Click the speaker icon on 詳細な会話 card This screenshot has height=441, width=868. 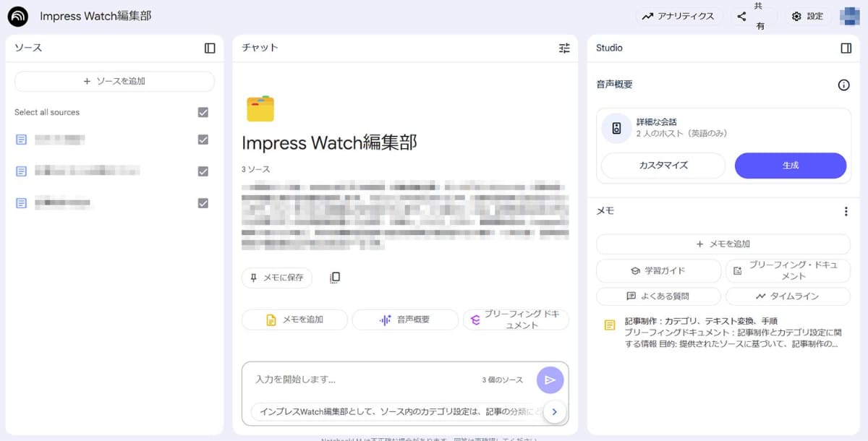point(616,127)
